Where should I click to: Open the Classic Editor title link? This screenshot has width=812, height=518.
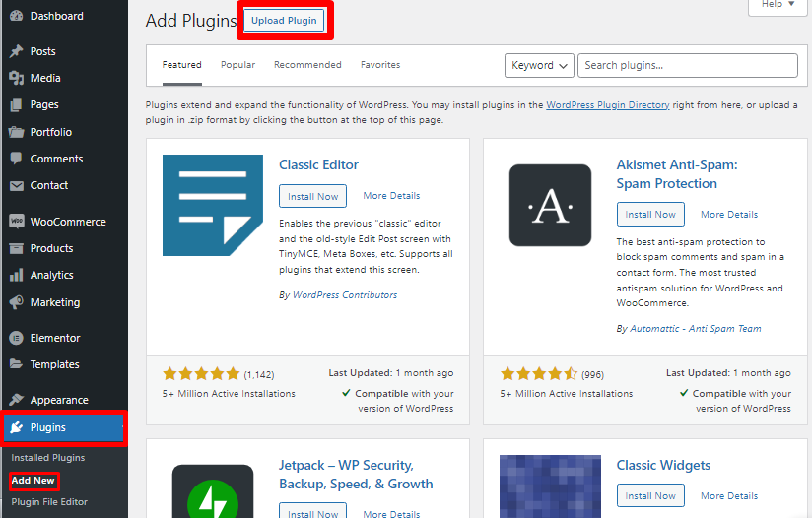318,165
